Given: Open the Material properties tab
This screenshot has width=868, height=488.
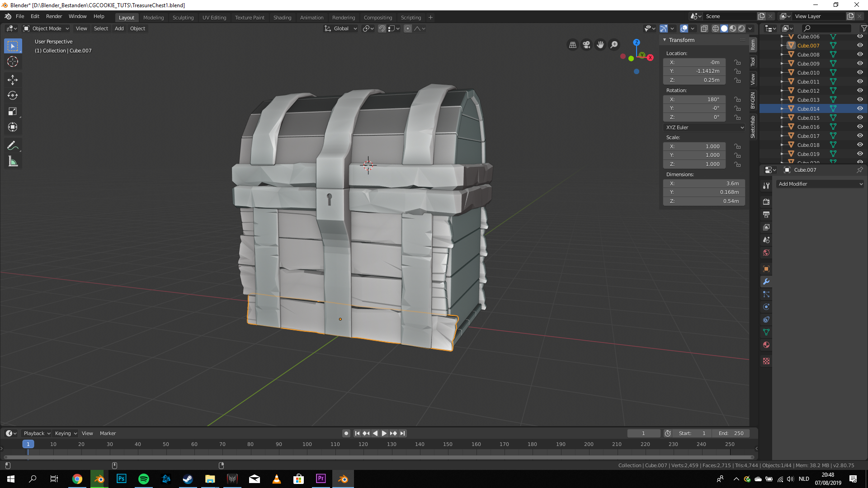Looking at the screenshot, I should coord(766,345).
